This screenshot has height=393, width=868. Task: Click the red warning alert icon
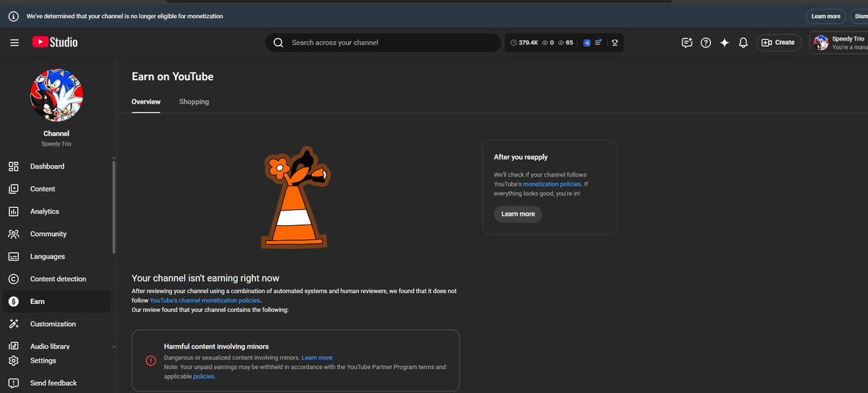[x=150, y=360]
